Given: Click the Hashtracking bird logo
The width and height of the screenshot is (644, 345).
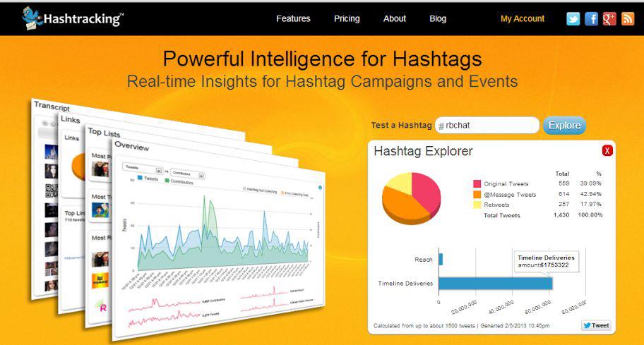Looking at the screenshot, I should [32, 17].
